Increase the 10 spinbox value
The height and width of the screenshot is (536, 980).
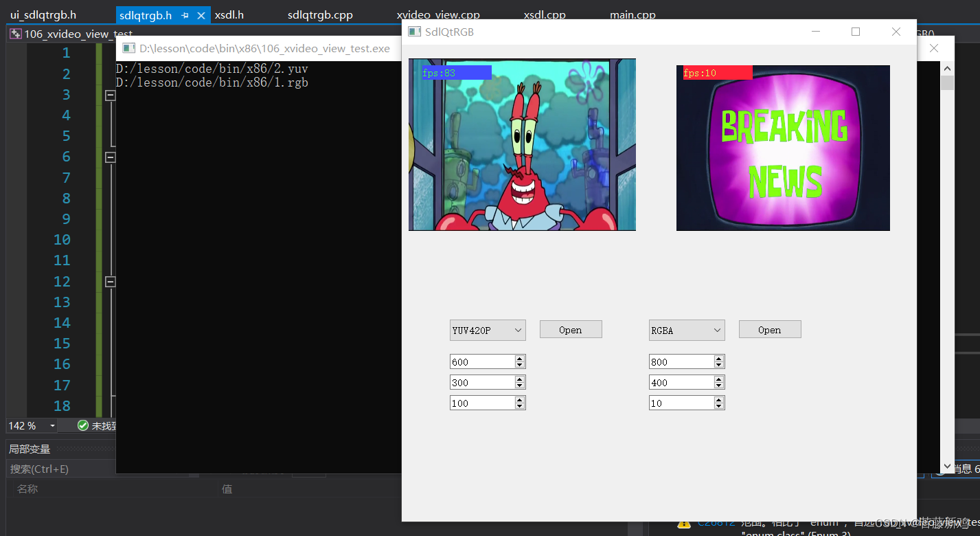click(719, 400)
